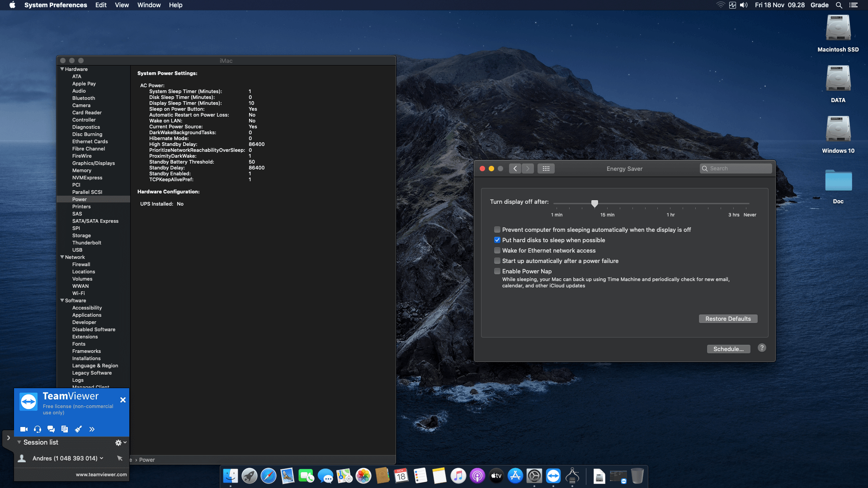Enable Power Nap checkbox
Viewport: 868px width, 488px height.
click(x=497, y=271)
